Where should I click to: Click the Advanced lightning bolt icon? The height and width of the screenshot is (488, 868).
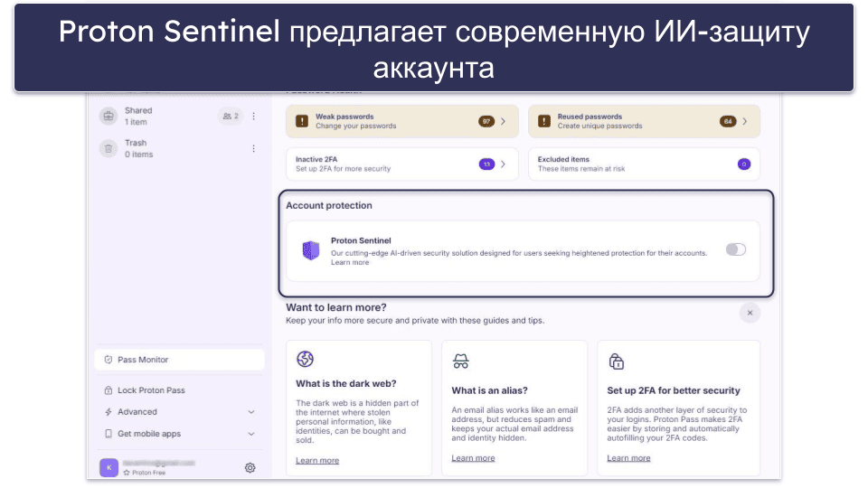click(108, 412)
